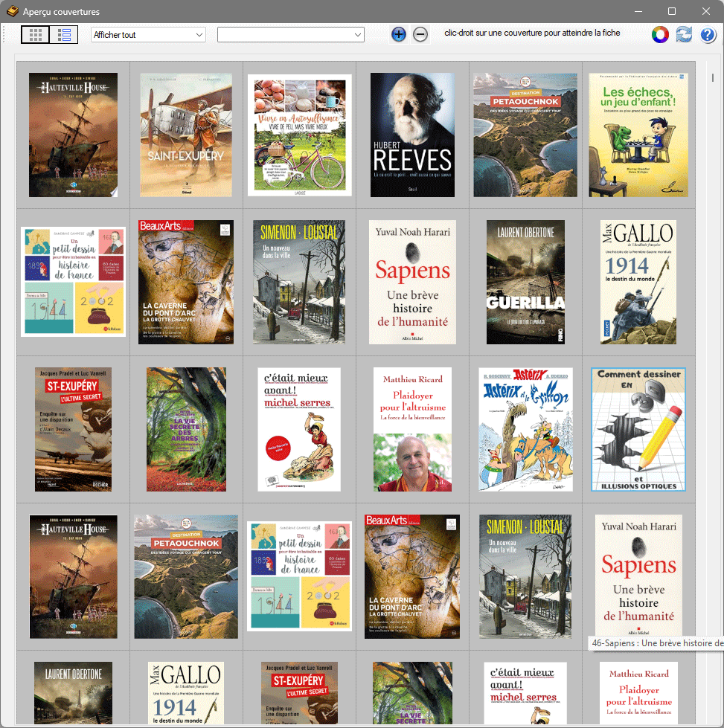Open the color wheel settings icon
The image size is (724, 728).
pyautogui.click(x=660, y=34)
